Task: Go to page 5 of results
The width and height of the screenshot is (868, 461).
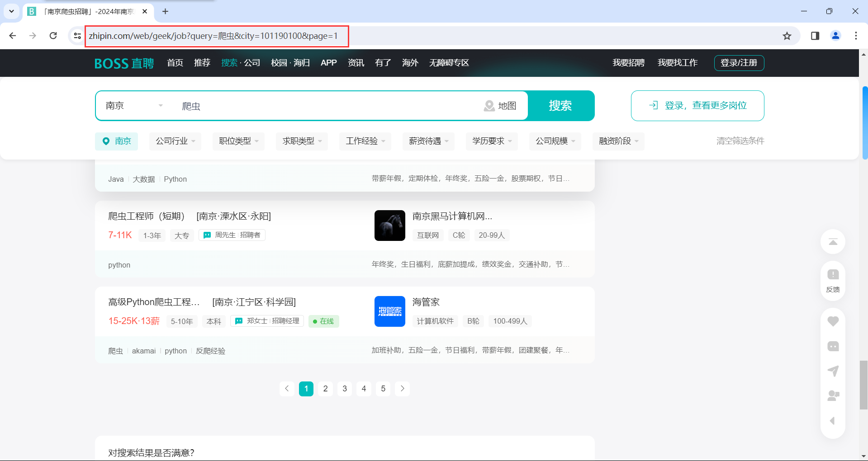Action: (383, 389)
